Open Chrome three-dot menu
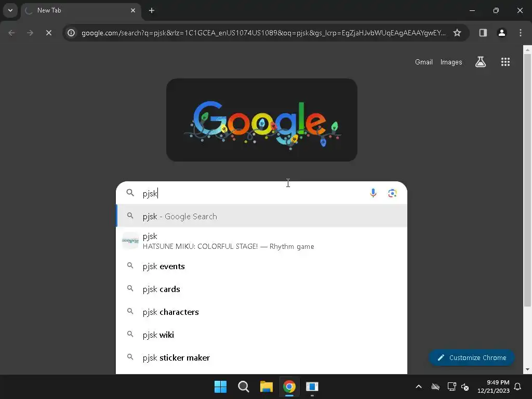532x399 pixels. click(521, 33)
